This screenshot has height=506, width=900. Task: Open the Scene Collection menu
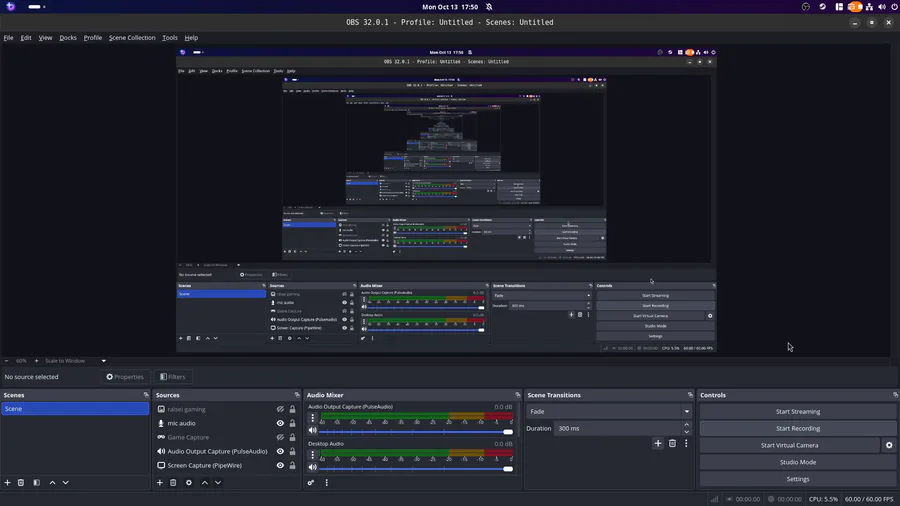(x=132, y=38)
